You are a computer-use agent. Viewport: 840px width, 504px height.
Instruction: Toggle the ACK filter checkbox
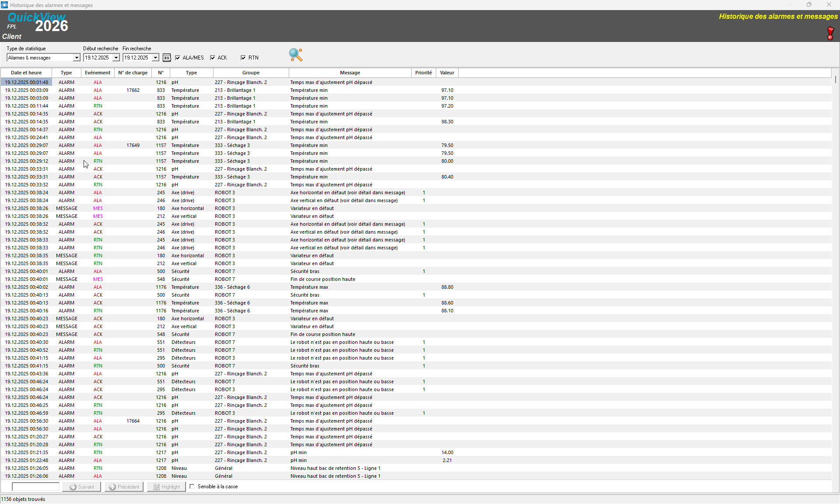click(x=213, y=58)
